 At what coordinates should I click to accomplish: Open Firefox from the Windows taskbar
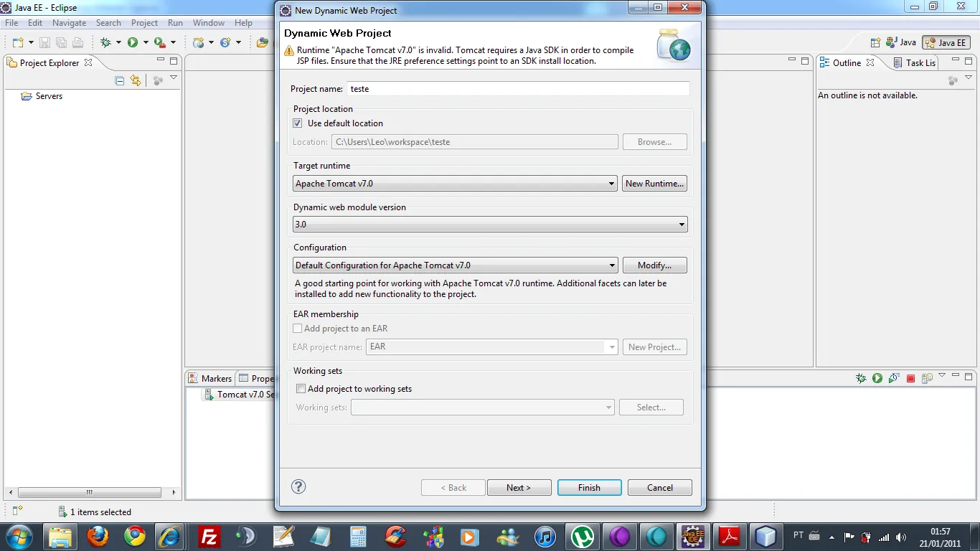tap(98, 536)
